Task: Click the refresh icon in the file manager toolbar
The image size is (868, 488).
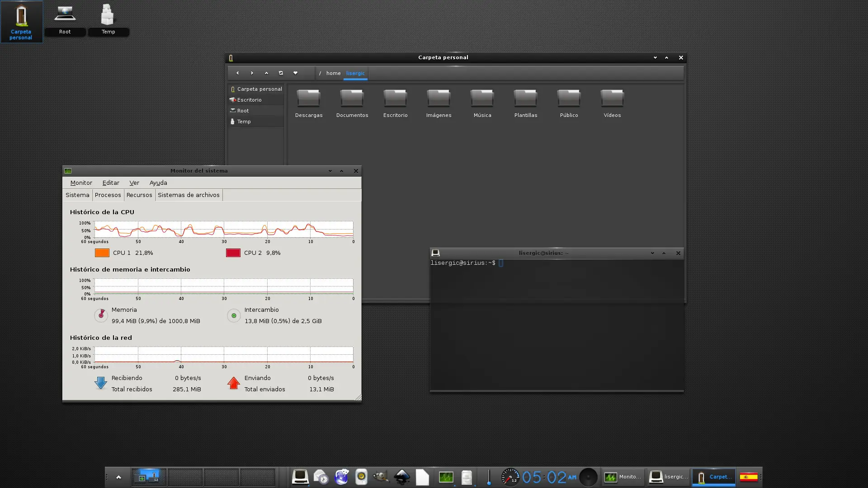Action: coord(281,73)
